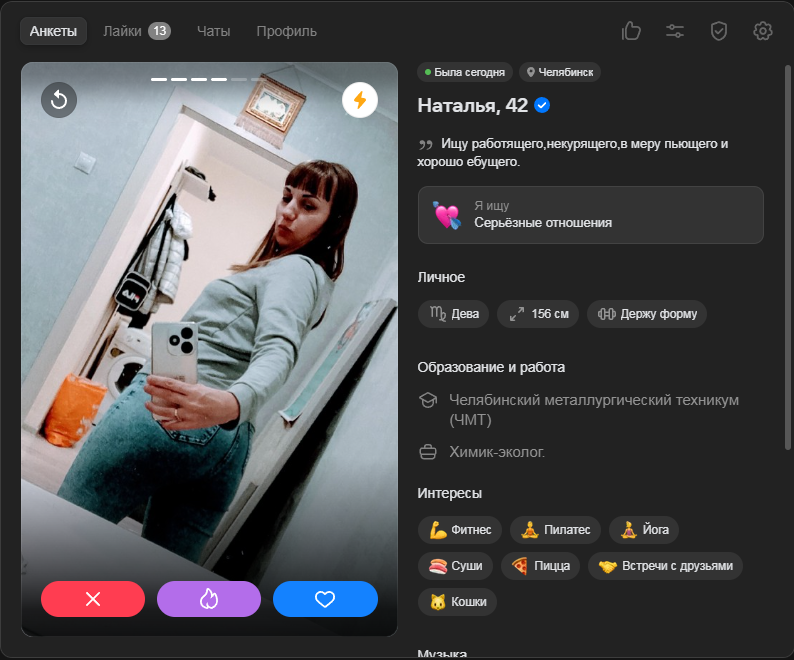Click the likes count badge 13
Viewport: 794px width, 660px height.
(160, 31)
